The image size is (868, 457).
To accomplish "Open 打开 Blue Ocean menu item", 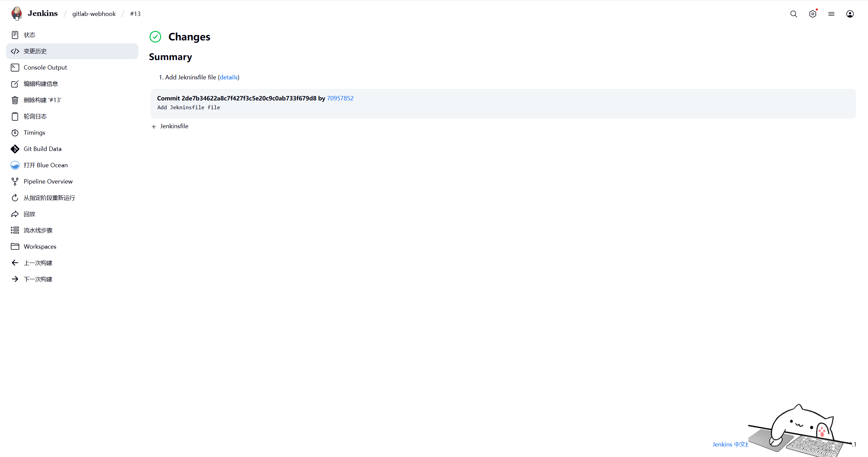I will tap(72, 165).
